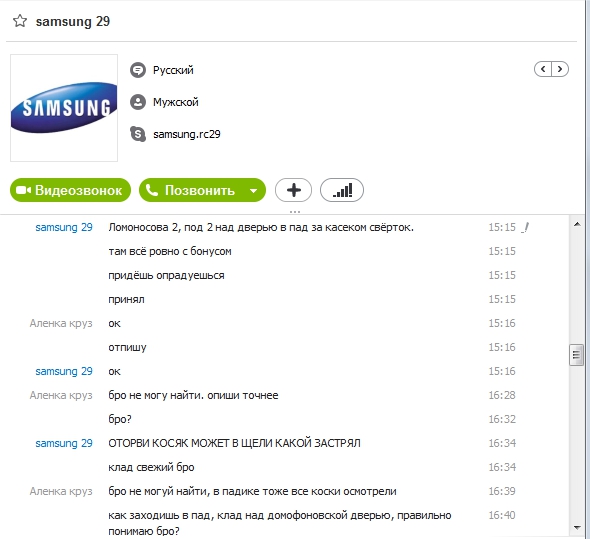Toggle the favorite star next to samsung 29
The width and height of the screenshot is (590, 539).
20,21
